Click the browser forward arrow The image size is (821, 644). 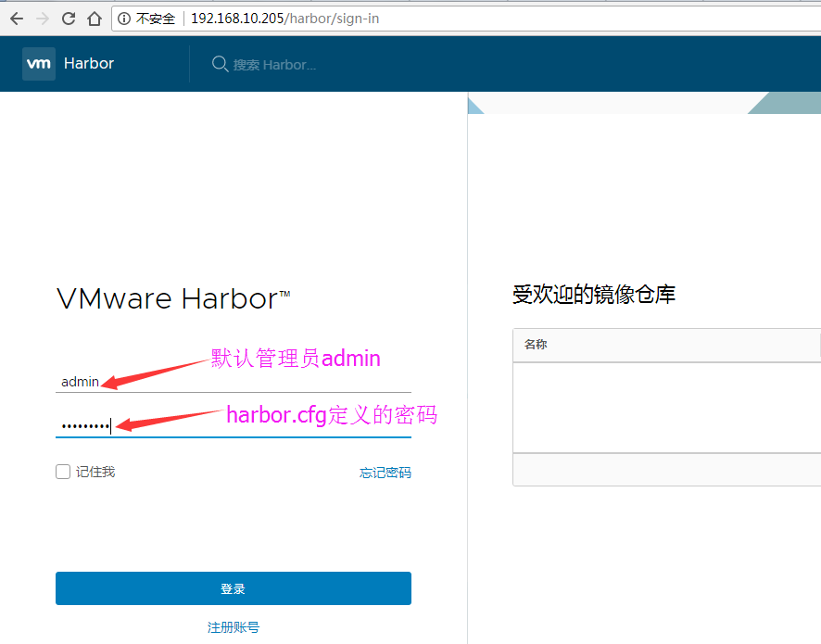(x=43, y=19)
